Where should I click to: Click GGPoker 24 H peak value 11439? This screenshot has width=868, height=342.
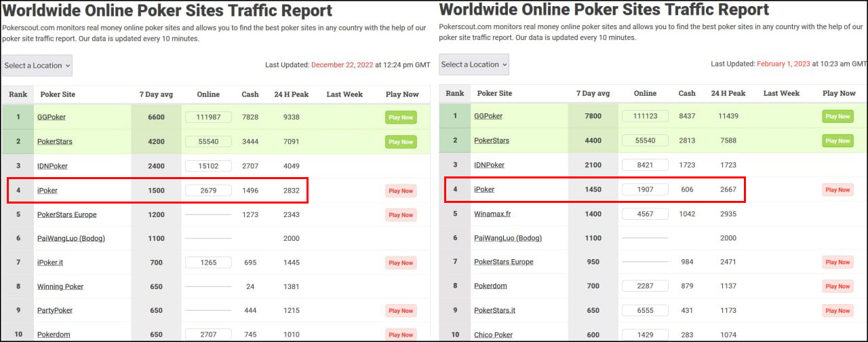(728, 116)
